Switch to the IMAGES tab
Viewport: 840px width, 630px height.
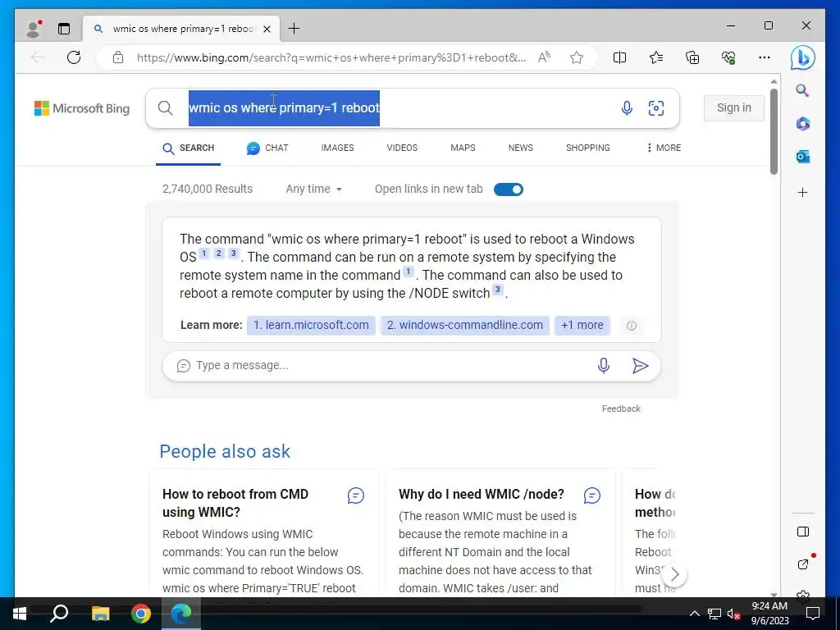(x=337, y=148)
